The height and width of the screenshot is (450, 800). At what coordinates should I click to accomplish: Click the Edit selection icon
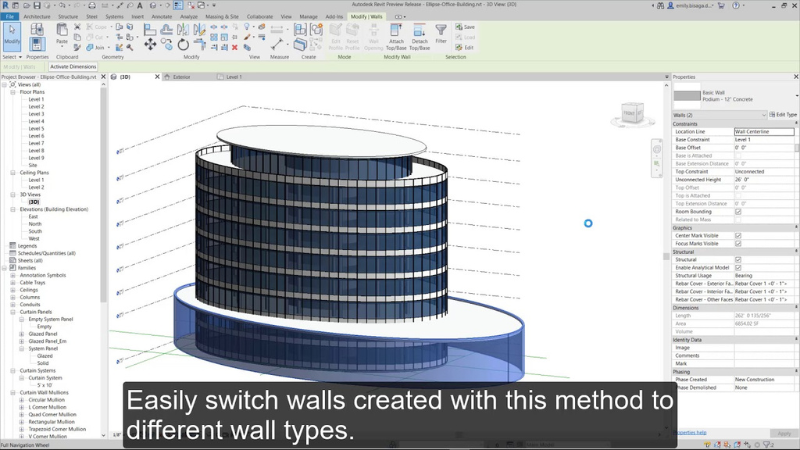tap(465, 47)
